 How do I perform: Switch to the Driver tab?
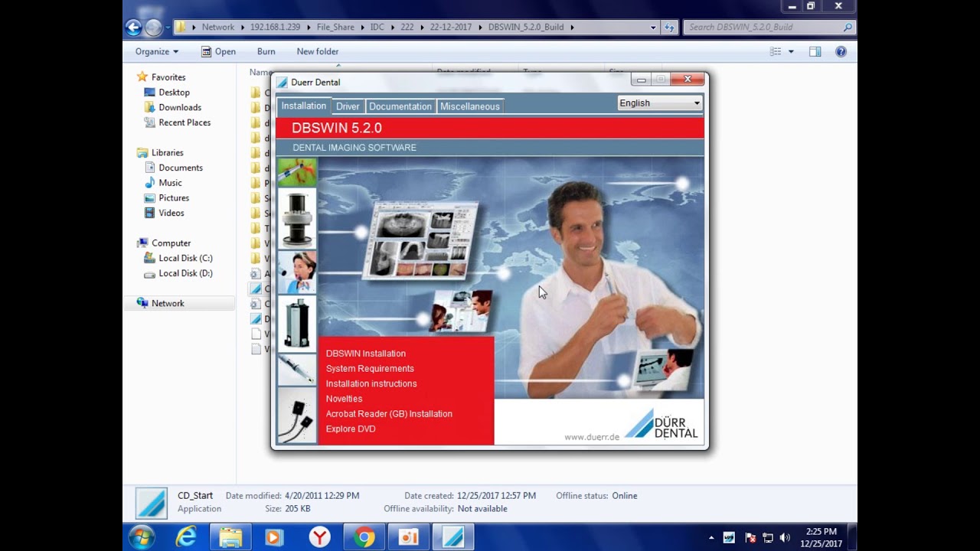[x=348, y=106]
